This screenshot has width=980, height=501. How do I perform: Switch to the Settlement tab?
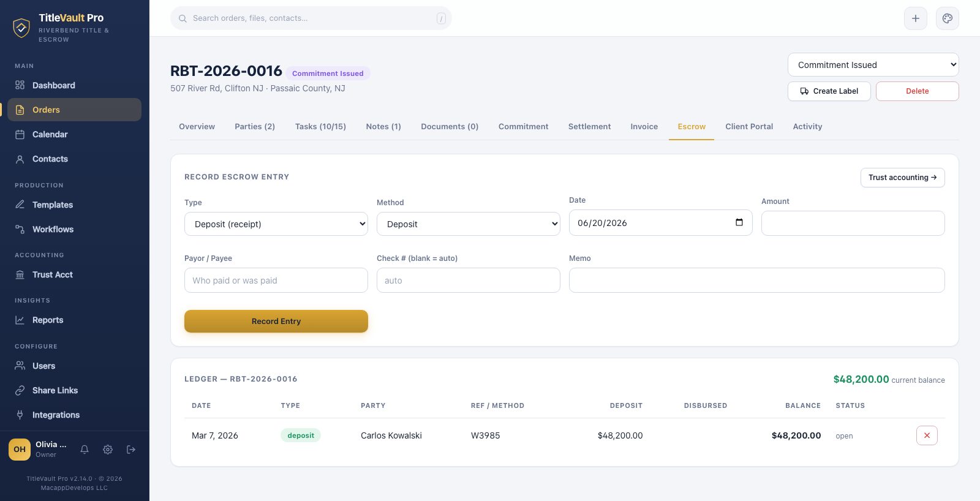(589, 127)
